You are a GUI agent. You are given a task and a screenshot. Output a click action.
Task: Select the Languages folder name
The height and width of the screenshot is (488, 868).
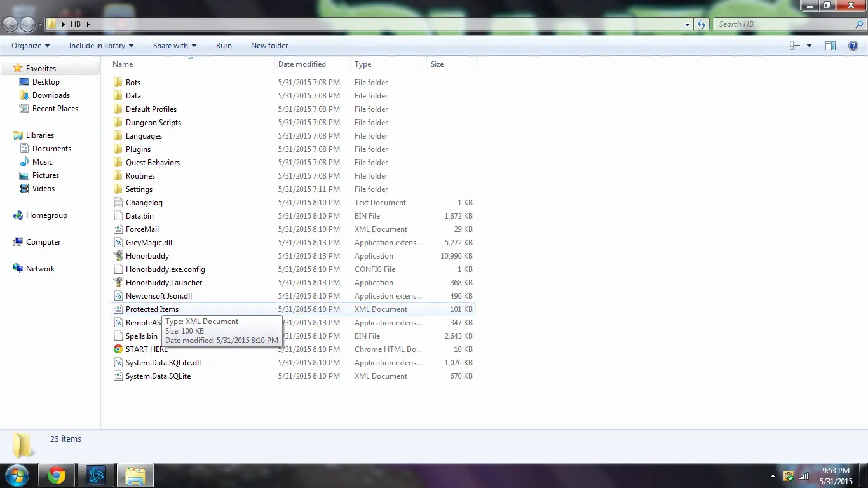tap(144, 136)
